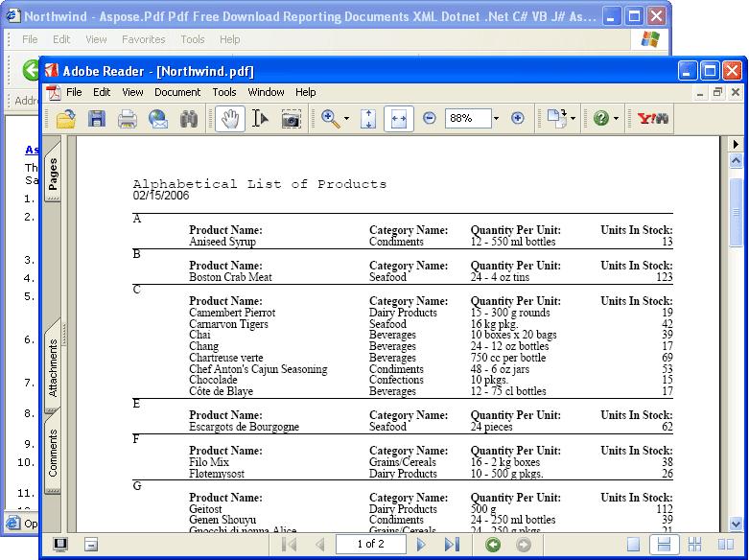Go to first page button

[x=290, y=545]
